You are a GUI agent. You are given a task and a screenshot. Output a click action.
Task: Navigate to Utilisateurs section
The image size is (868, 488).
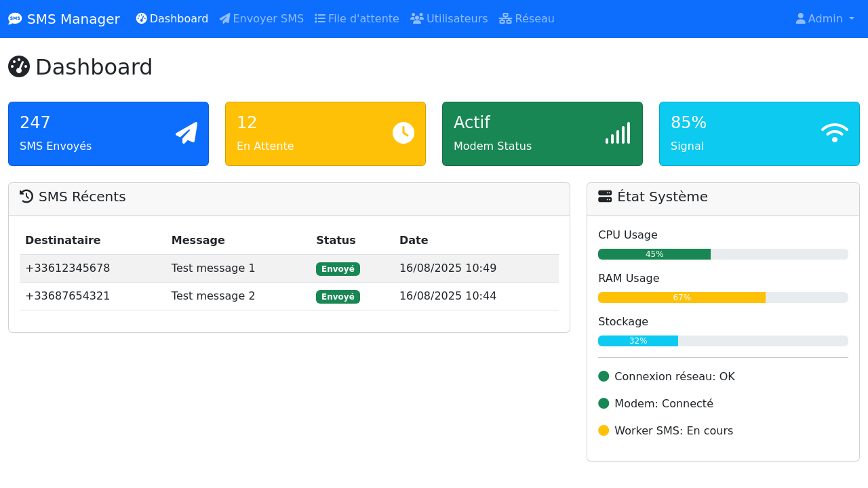(x=449, y=19)
